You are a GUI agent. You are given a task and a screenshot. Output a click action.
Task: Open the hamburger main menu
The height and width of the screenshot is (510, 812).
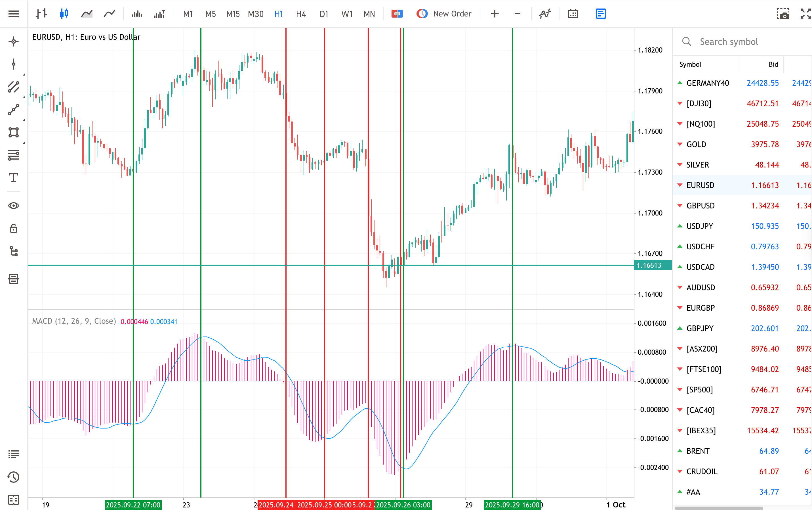14,14
